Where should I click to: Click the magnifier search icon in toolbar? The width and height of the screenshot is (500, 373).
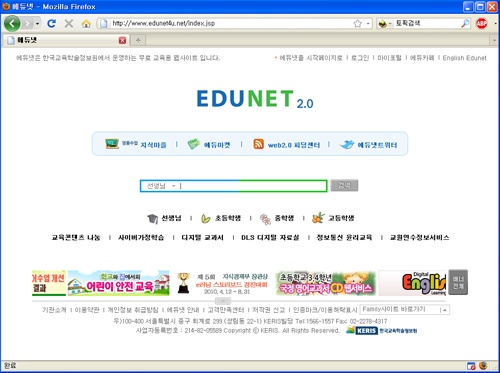[x=465, y=23]
